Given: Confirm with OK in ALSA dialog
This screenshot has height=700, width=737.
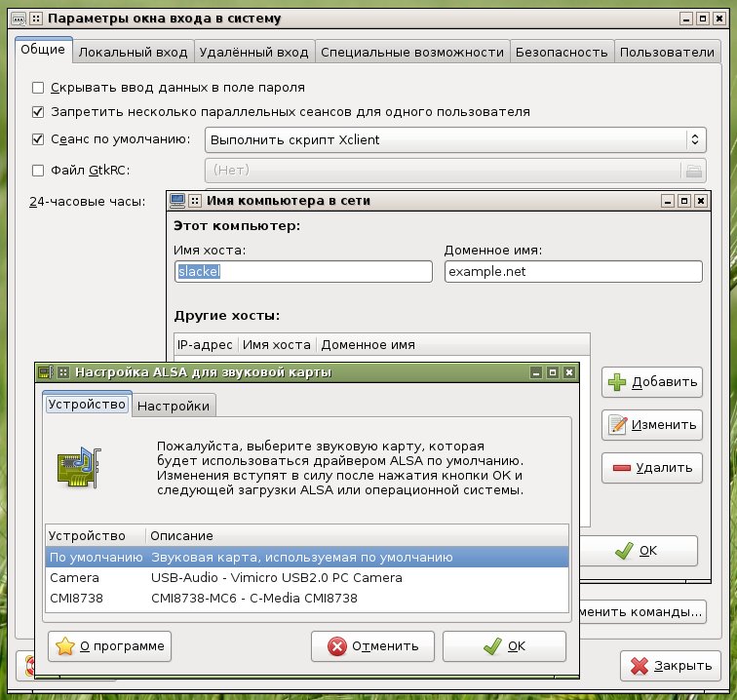Looking at the screenshot, I should click(x=504, y=646).
